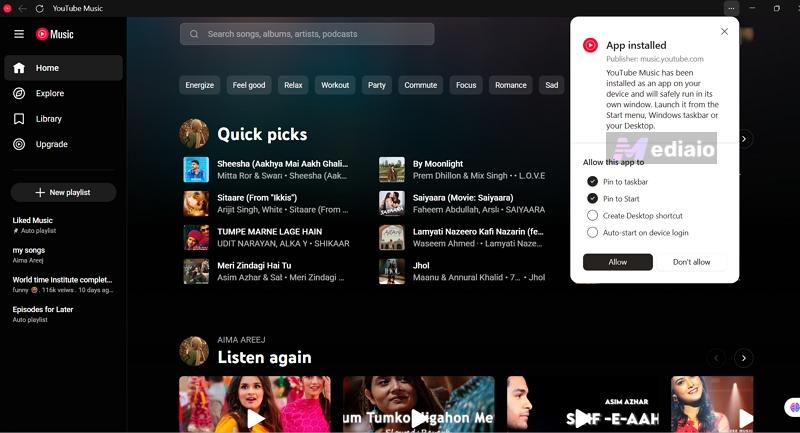The height and width of the screenshot is (433, 800).
Task: Select the Energize mood chip
Action: 199,85
